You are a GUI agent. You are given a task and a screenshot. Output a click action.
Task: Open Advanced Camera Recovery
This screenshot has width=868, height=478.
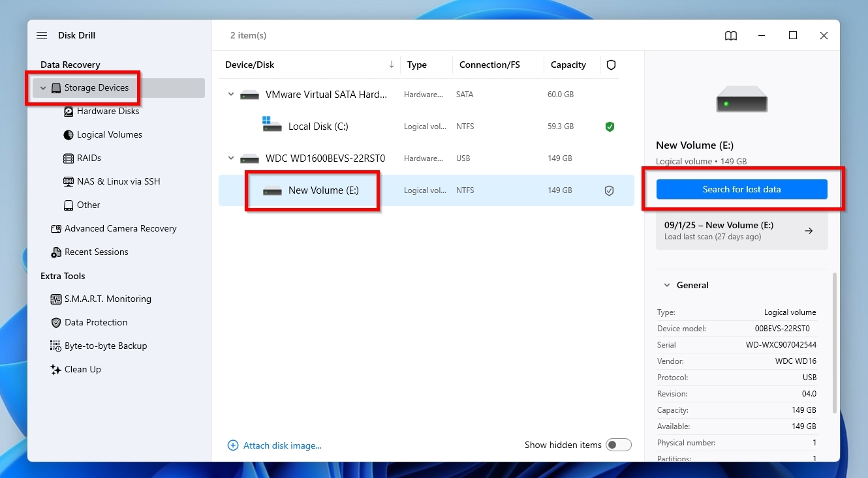(x=120, y=228)
